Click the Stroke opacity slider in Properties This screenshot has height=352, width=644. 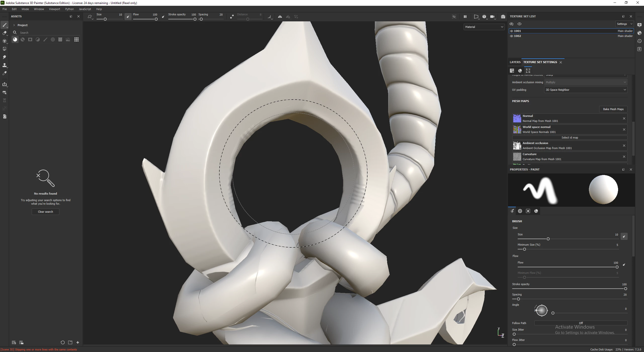pyautogui.click(x=569, y=289)
